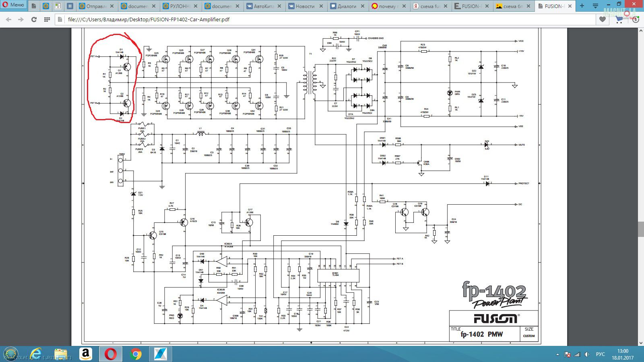Reload the current PDF page
Screen dimensions: 644x362
coord(34,19)
